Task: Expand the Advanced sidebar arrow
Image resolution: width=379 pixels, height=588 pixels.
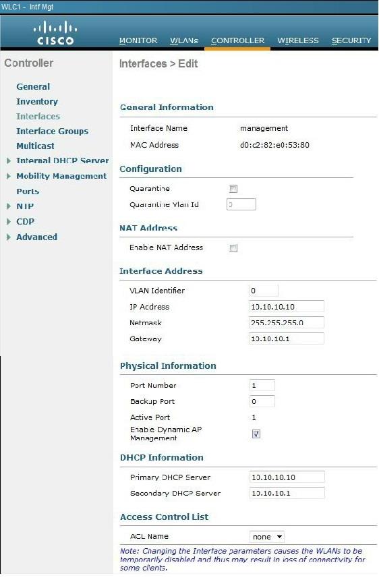Action: pyautogui.click(x=9, y=237)
